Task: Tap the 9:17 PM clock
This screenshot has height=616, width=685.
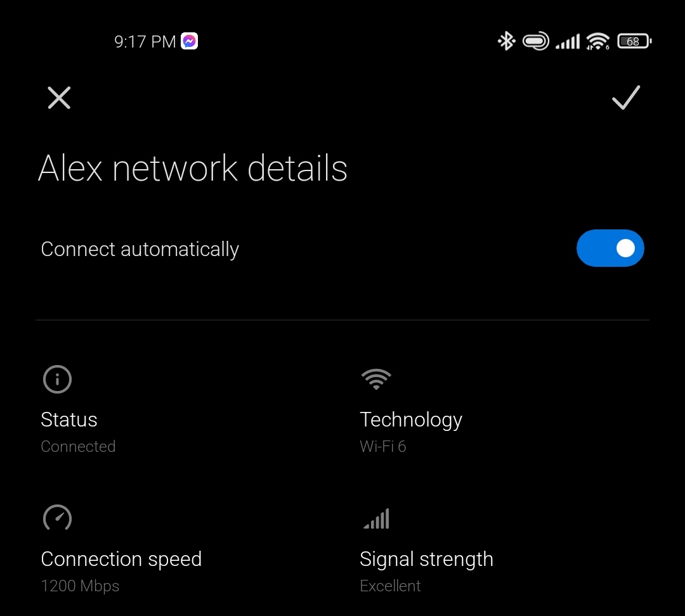Action: click(145, 41)
